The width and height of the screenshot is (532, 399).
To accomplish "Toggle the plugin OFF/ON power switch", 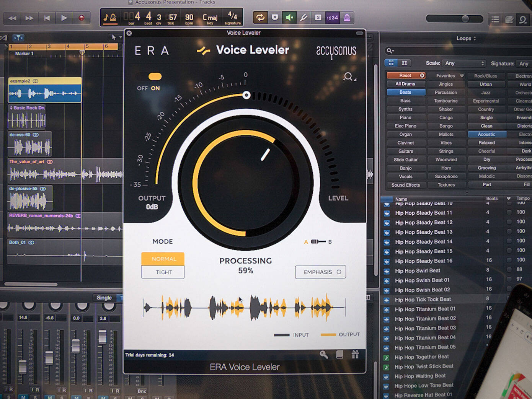I will [x=155, y=77].
